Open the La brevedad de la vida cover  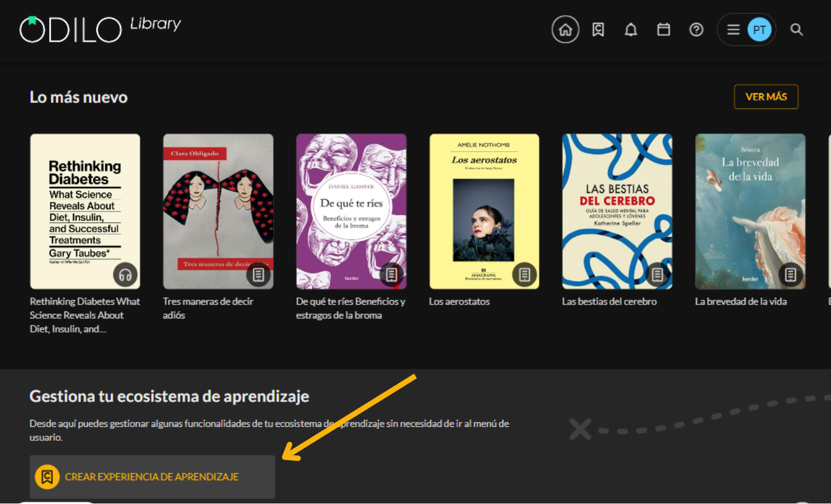[x=750, y=212]
